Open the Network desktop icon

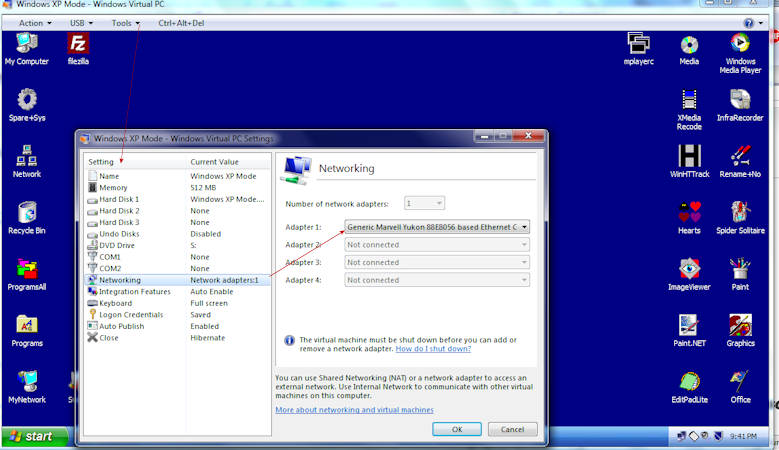click(x=27, y=161)
